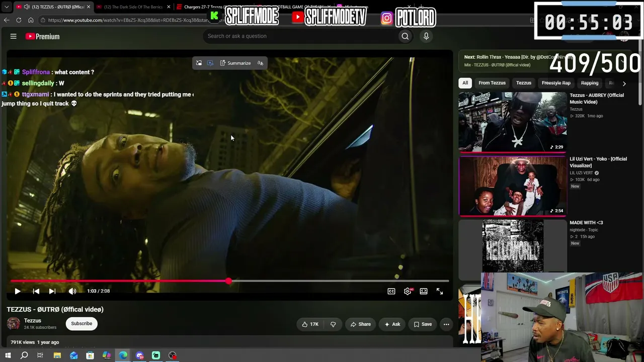
Task: Open the 'MADE WITH <3' video title
Action: point(586,223)
